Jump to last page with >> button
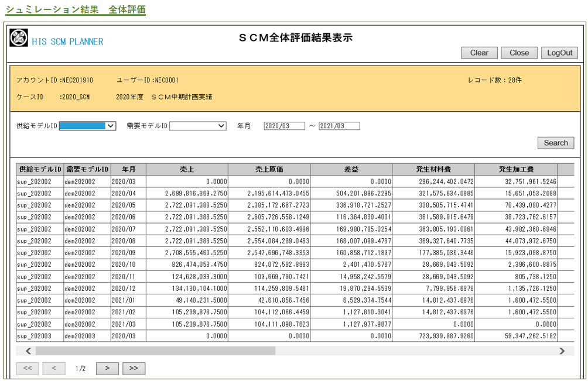The image size is (588, 381). [134, 368]
